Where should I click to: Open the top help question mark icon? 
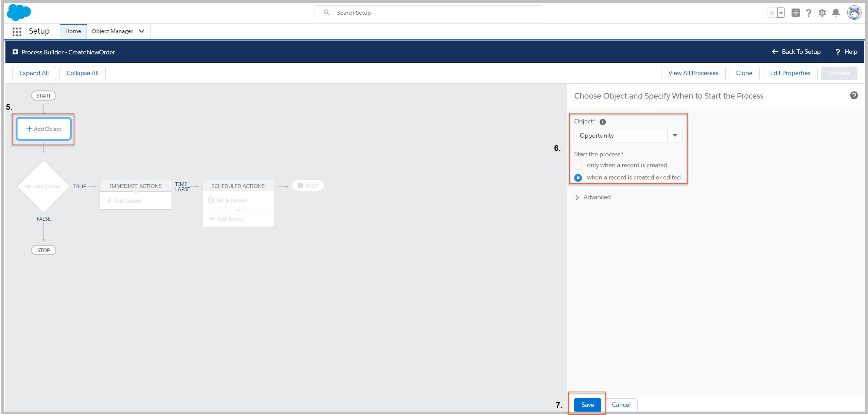pyautogui.click(x=809, y=13)
